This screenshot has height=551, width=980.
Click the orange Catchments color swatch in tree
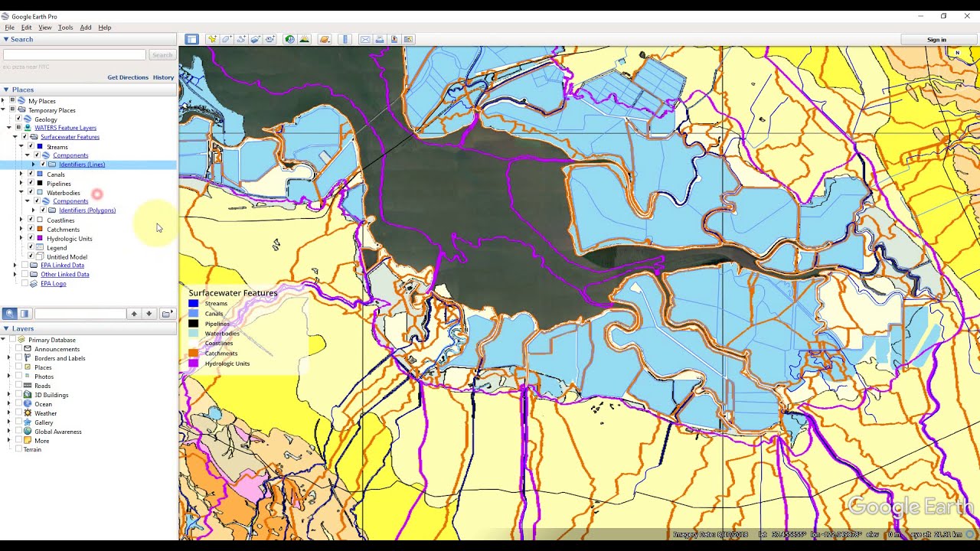pyautogui.click(x=40, y=230)
